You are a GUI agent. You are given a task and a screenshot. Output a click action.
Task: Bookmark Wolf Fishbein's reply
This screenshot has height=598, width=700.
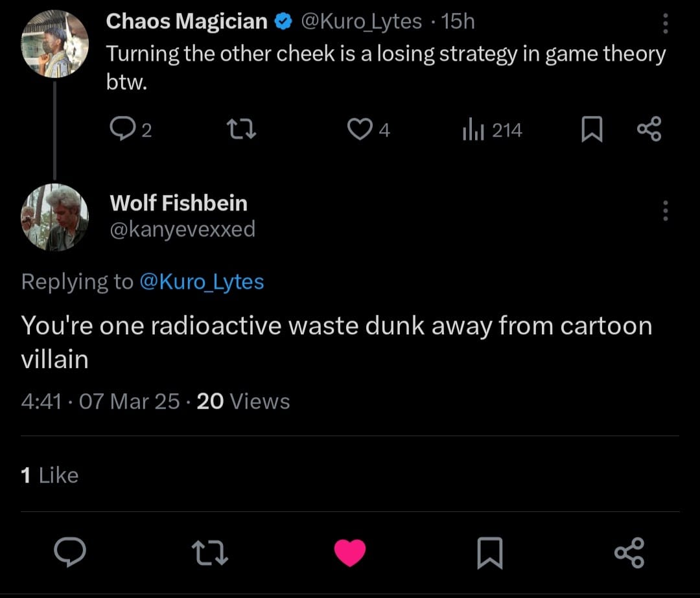pos(489,553)
